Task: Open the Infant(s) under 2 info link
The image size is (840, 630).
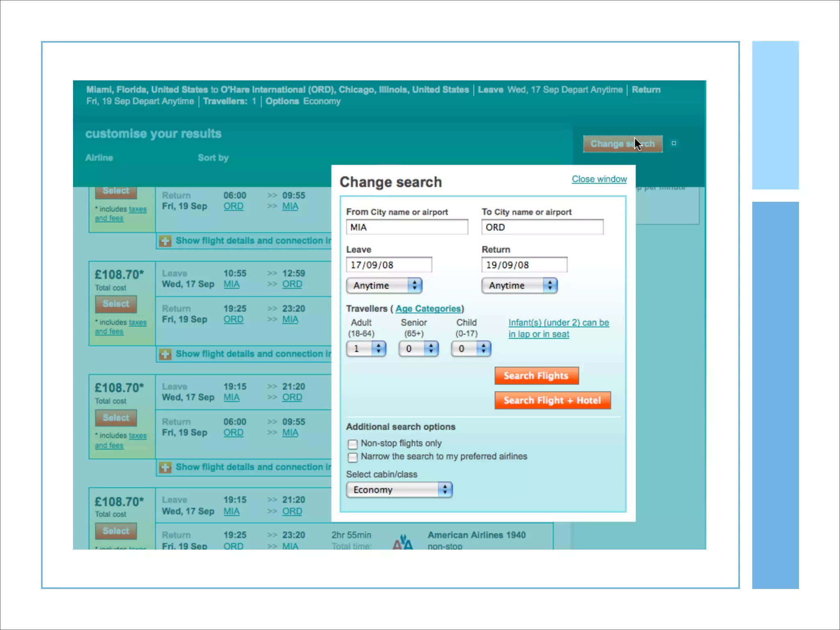Action: [559, 329]
